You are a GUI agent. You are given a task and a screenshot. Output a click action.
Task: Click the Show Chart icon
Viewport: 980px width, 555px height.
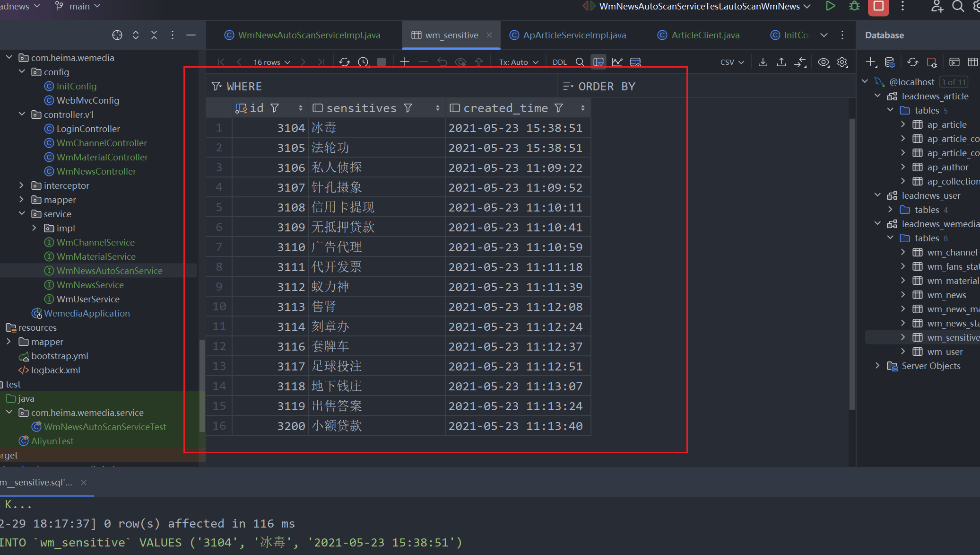617,62
